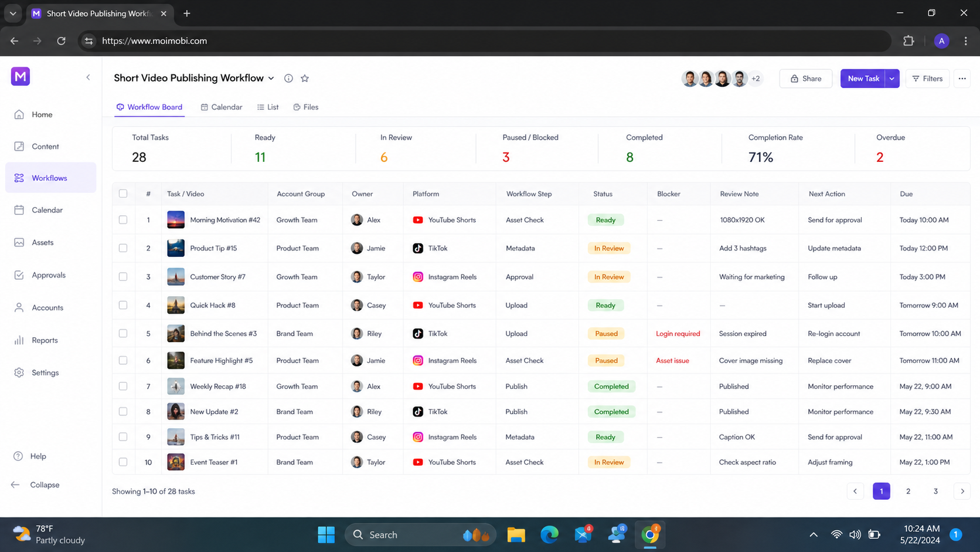Open the Filters button

point(927,79)
